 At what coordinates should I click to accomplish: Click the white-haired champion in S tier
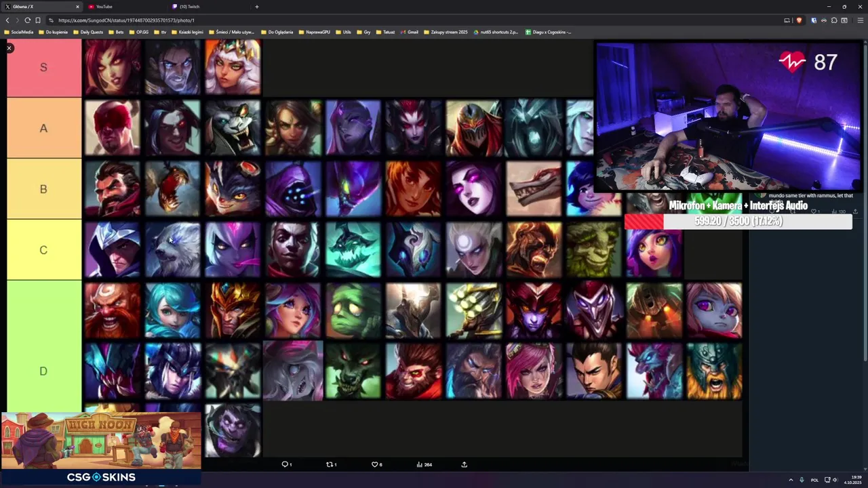[233, 67]
